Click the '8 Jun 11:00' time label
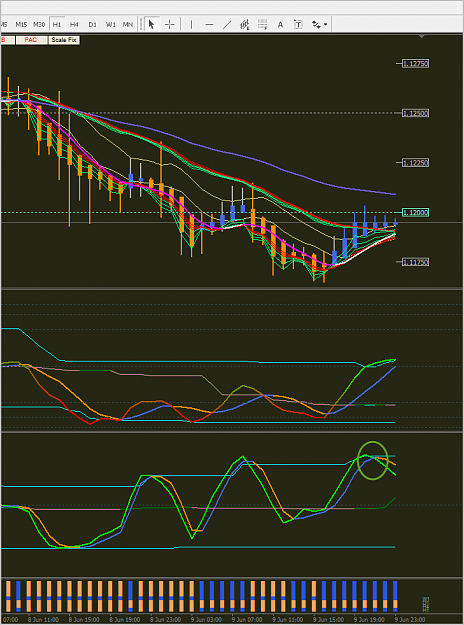This screenshot has width=464, height=625. coord(43,620)
